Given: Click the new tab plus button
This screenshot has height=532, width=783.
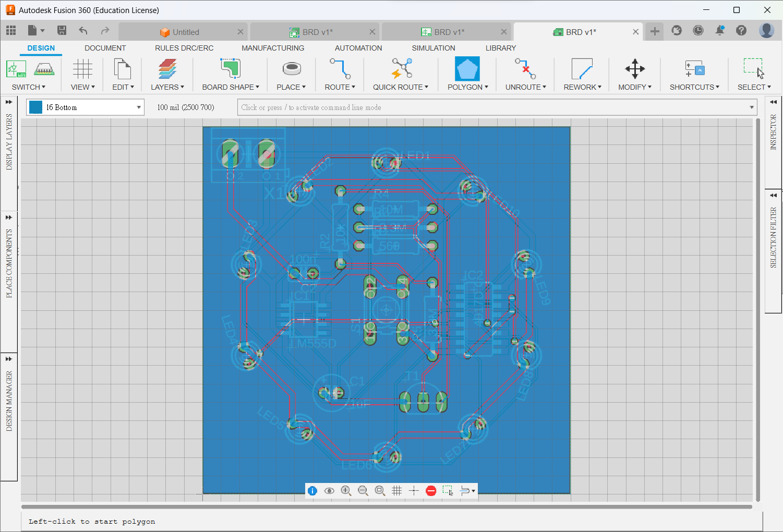Looking at the screenshot, I should click(x=655, y=31).
